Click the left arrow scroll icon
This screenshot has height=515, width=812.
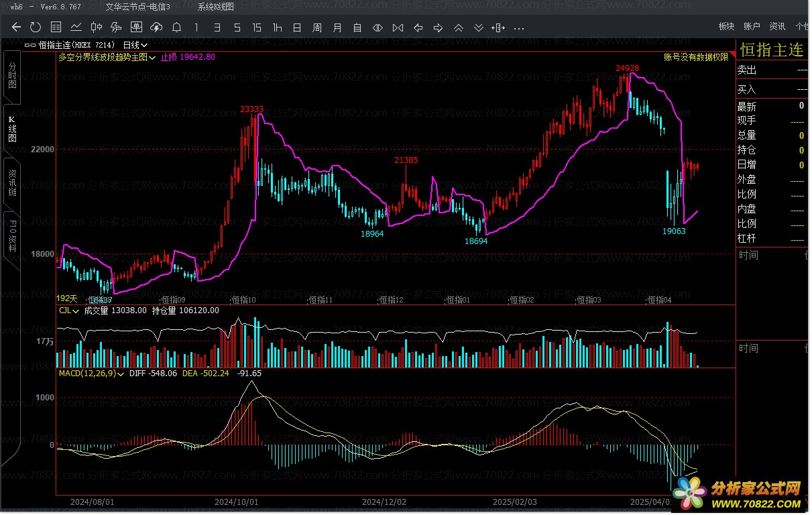point(418,27)
